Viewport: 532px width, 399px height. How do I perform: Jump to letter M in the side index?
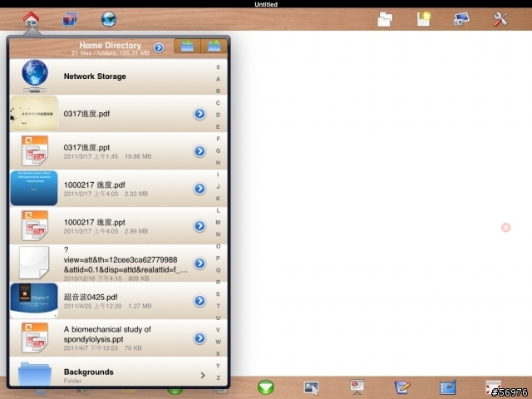[218, 222]
